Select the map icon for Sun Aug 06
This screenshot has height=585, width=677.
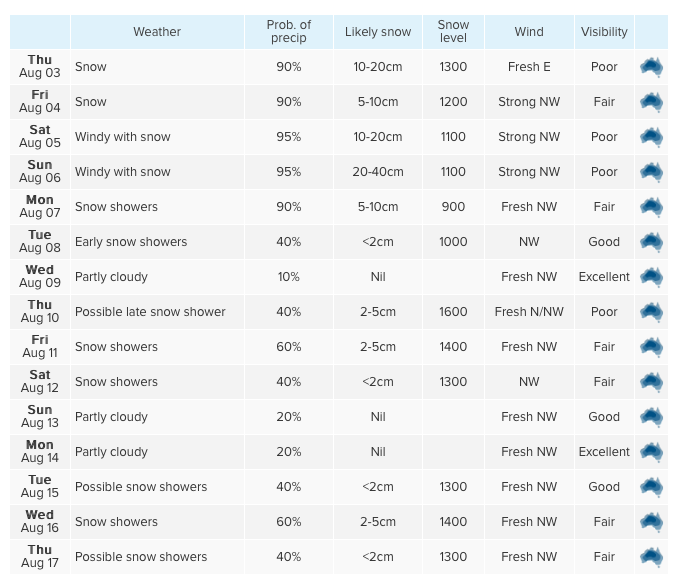click(651, 172)
